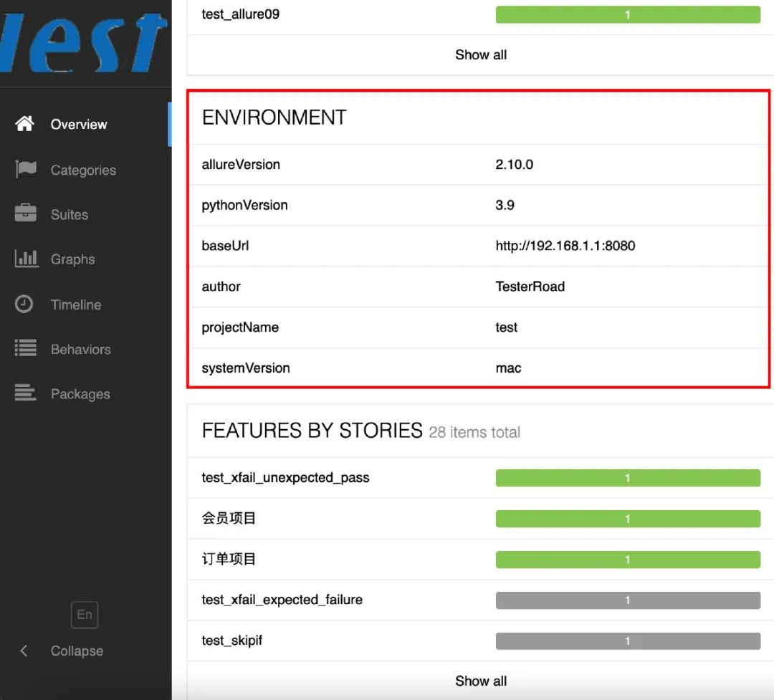Click Show all under Features by Stories

[481, 681]
